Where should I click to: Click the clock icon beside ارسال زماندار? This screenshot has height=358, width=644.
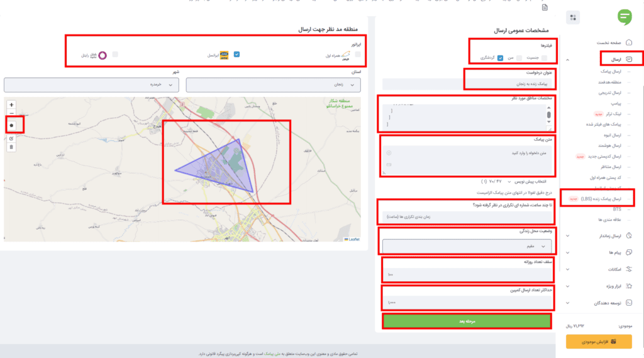click(629, 235)
